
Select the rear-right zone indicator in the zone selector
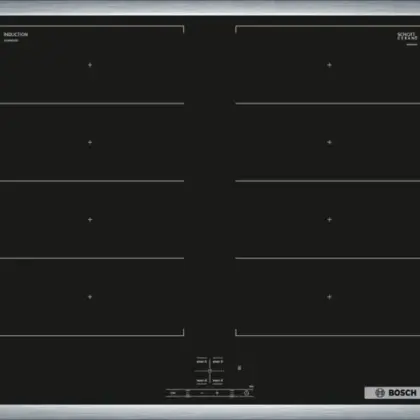[218, 361]
